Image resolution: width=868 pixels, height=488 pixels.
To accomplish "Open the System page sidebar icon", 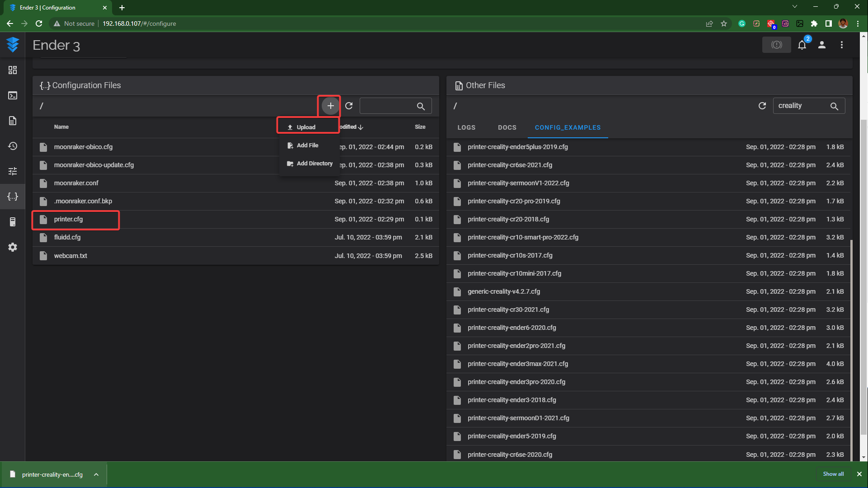I will tap(13, 222).
